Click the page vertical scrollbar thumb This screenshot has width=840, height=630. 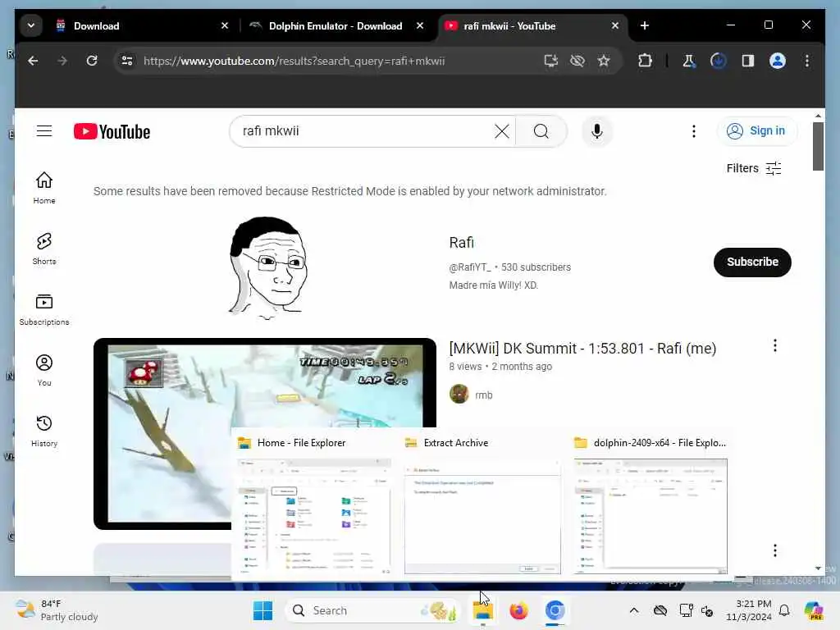(818, 146)
